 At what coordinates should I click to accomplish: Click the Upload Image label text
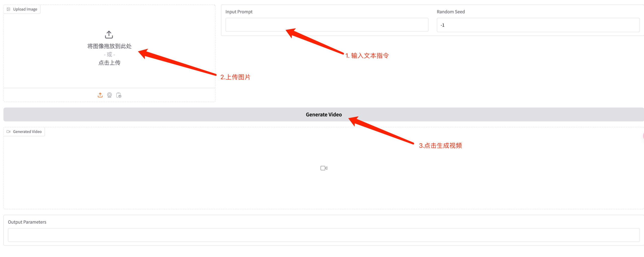coord(25,9)
